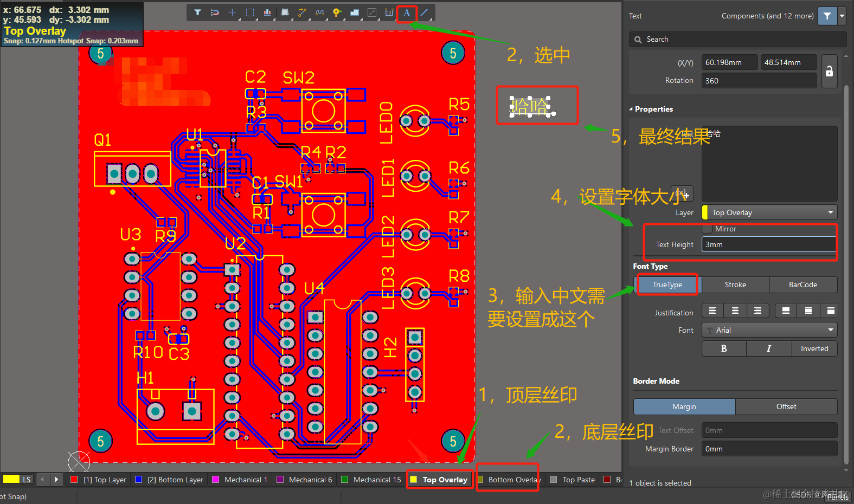
Task: Open the LS layer set selector
Action: (27, 480)
